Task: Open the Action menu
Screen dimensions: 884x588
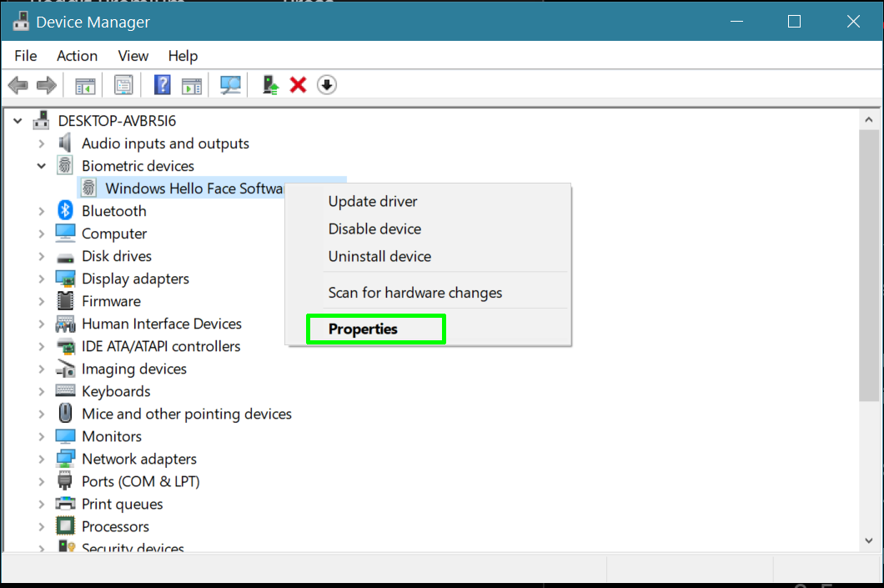Action: 77,55
